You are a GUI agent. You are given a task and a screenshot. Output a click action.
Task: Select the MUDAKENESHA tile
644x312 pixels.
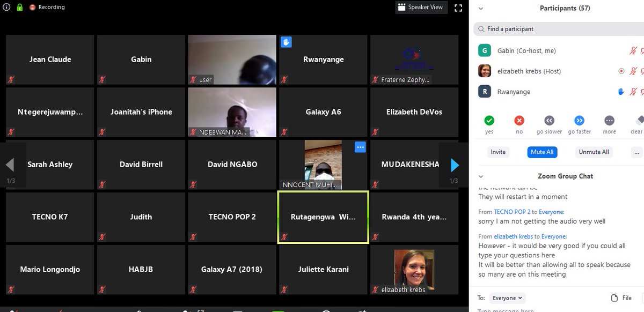tap(414, 165)
